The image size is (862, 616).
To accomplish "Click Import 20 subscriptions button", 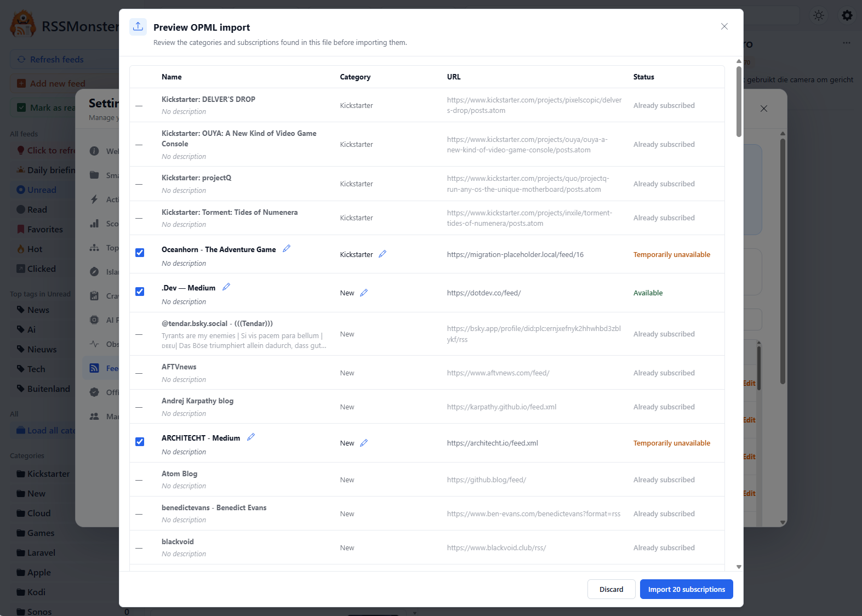I will pyautogui.click(x=686, y=589).
